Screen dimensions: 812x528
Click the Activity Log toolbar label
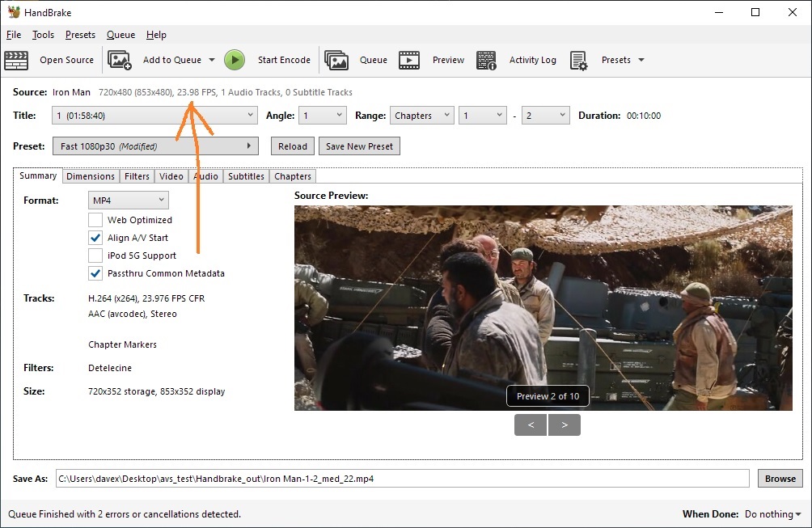[x=533, y=60]
